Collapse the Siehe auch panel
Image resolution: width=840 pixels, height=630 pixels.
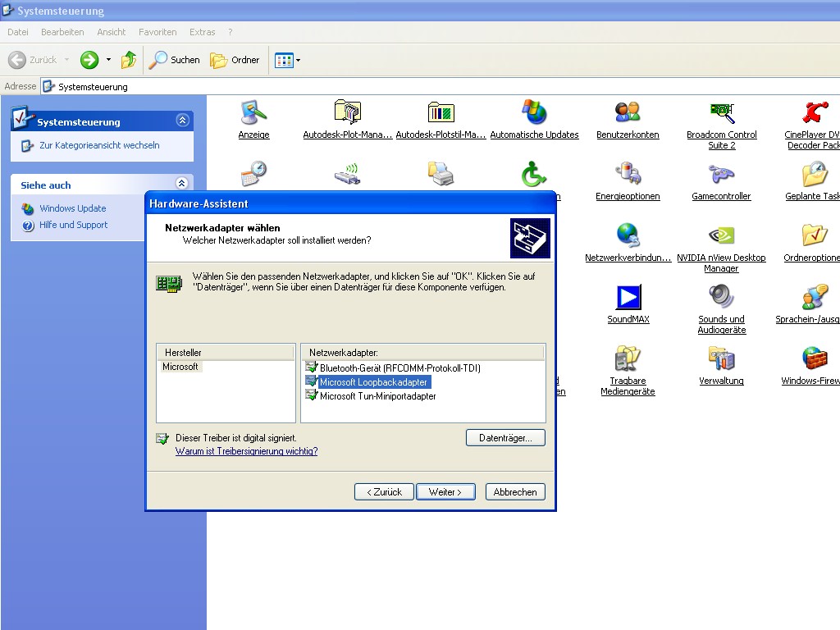(182, 183)
